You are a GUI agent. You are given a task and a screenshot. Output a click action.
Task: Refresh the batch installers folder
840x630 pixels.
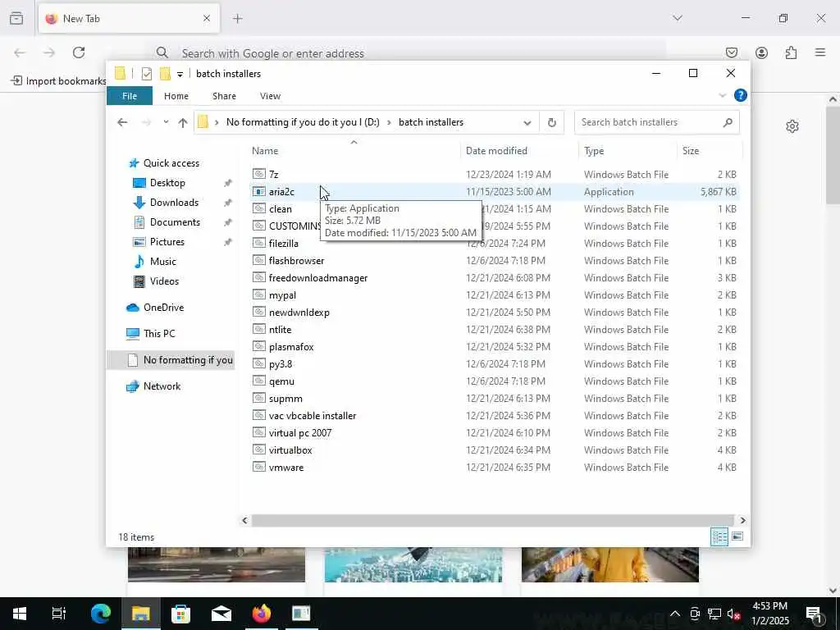pos(551,122)
